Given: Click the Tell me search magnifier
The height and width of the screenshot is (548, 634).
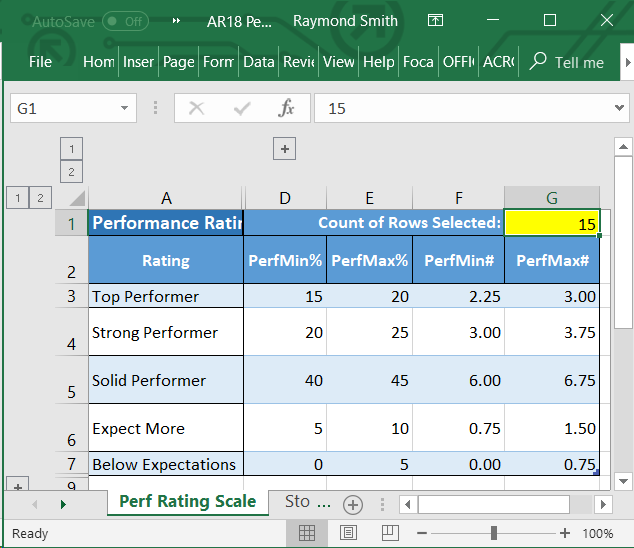Looking at the screenshot, I should coord(538,61).
